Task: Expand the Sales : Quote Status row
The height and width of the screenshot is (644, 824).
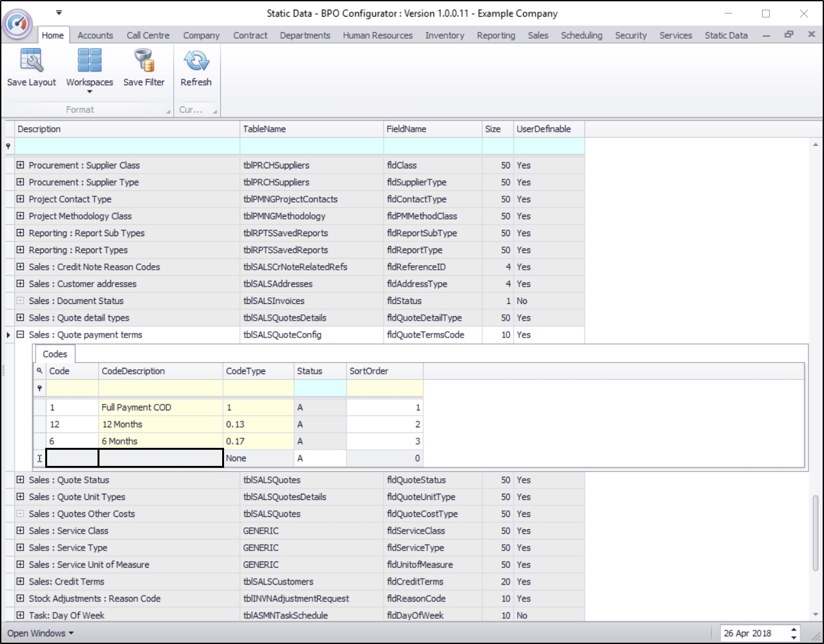Action: click(21, 480)
